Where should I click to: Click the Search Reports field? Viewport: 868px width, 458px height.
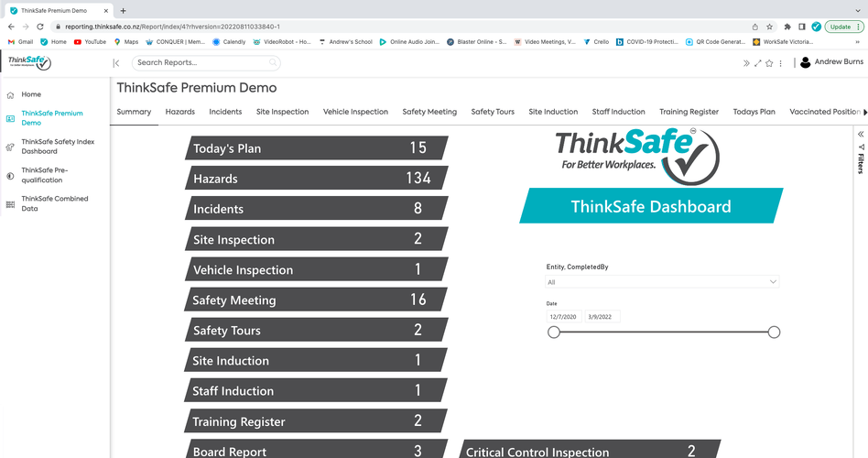click(206, 62)
